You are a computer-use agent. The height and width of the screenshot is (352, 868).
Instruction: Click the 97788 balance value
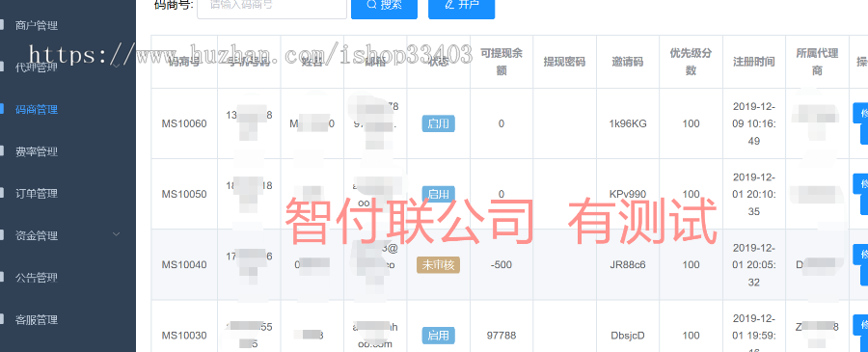pos(501,336)
